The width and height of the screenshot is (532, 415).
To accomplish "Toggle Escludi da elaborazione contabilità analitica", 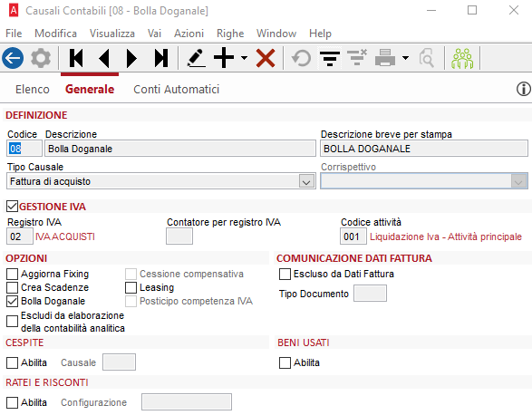I will 12,322.
